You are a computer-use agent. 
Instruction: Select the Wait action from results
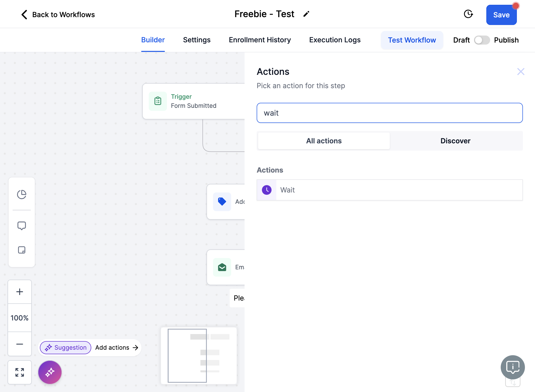(x=390, y=190)
